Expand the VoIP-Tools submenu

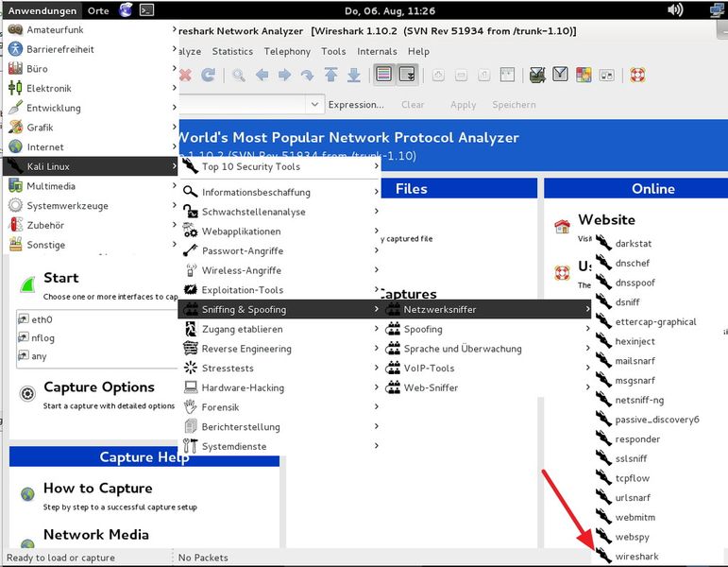tap(487, 369)
